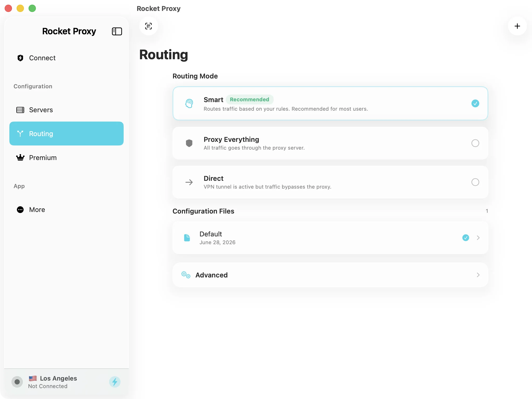Viewport: 532px width, 399px height.
Task: Open the Advanced settings row
Action: coord(330,275)
